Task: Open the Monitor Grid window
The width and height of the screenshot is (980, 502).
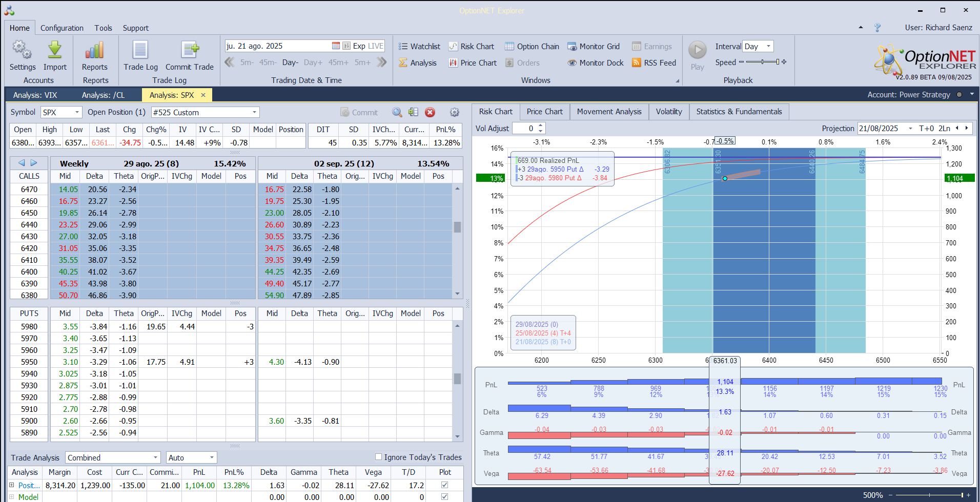Action: click(594, 47)
